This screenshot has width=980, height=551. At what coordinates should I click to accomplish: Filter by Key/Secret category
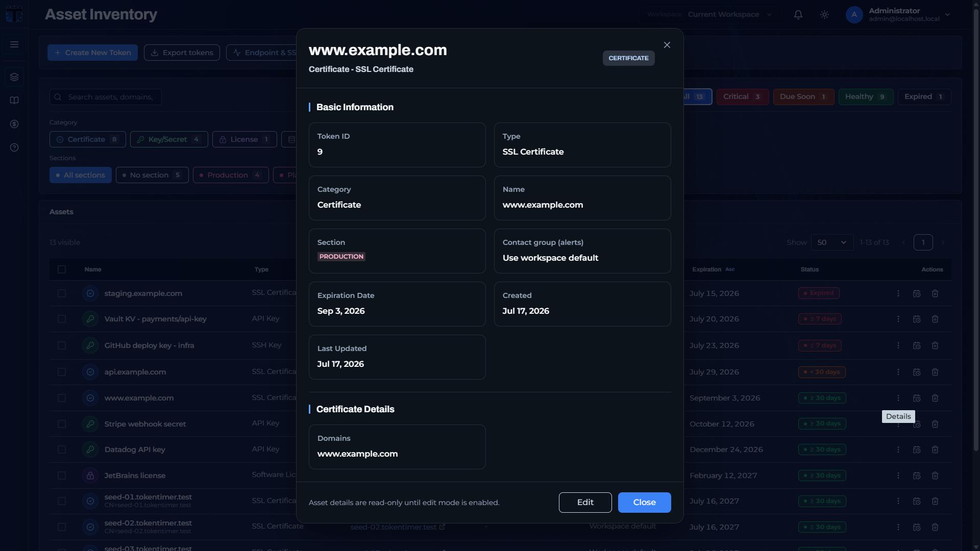coord(169,139)
